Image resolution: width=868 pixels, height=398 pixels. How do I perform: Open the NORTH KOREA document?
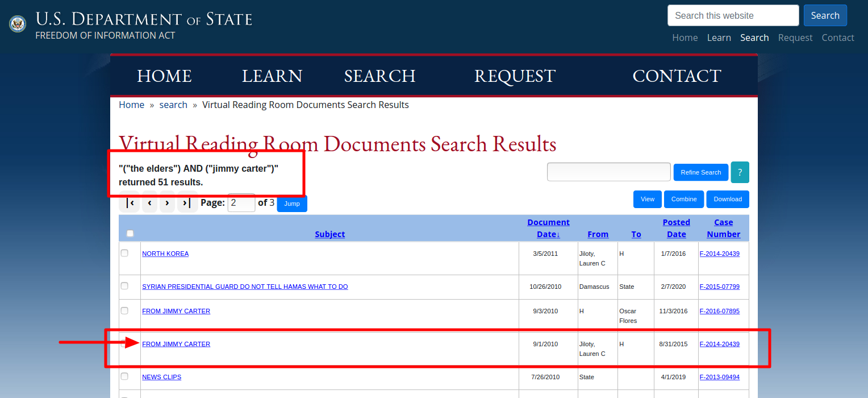click(x=165, y=254)
